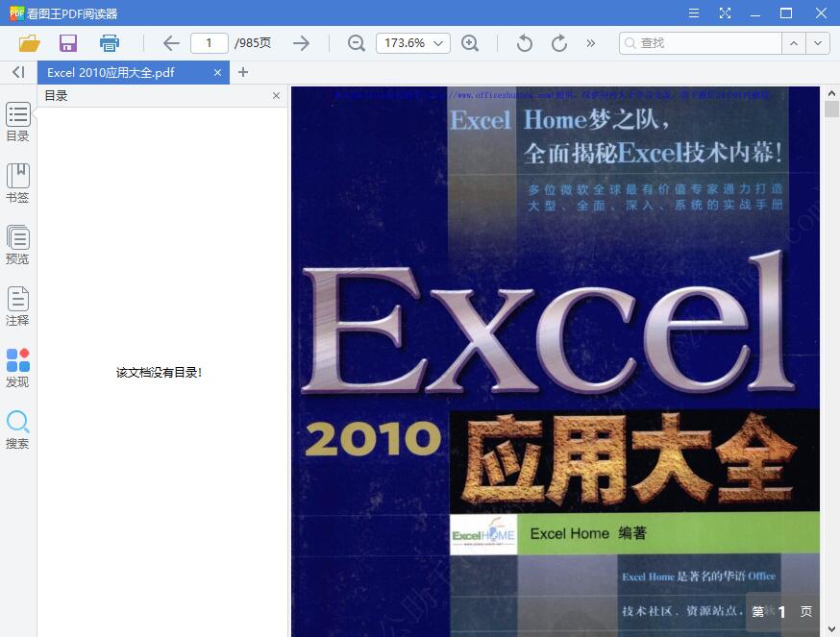This screenshot has height=637, width=840.
Task: Close the 目录 panel with the X
Action: [x=277, y=95]
